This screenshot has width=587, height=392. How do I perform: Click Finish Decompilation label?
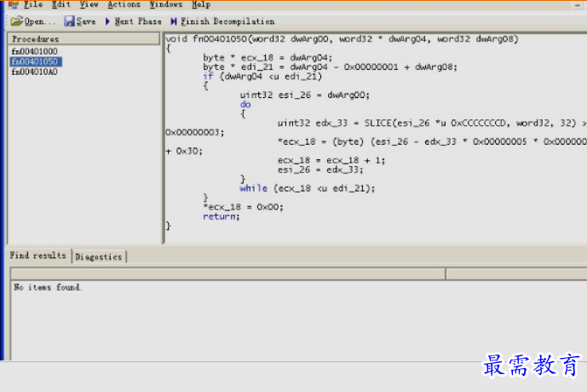227,21
